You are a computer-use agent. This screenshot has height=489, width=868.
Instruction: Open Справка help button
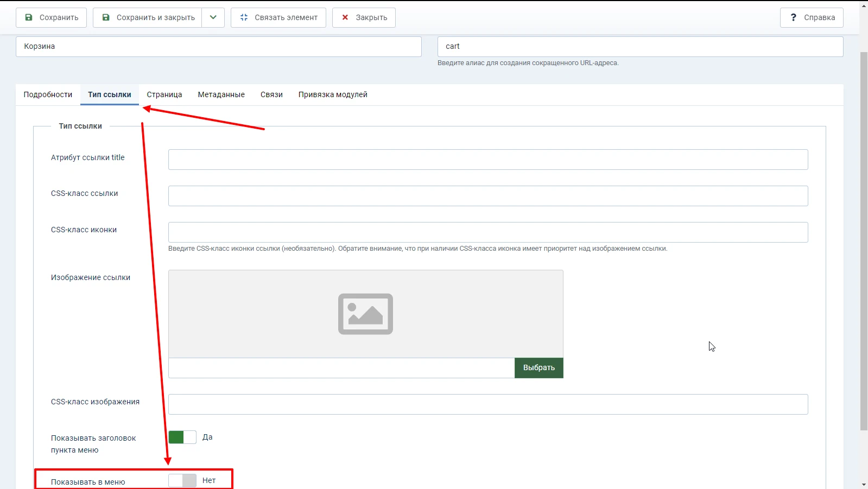(812, 17)
